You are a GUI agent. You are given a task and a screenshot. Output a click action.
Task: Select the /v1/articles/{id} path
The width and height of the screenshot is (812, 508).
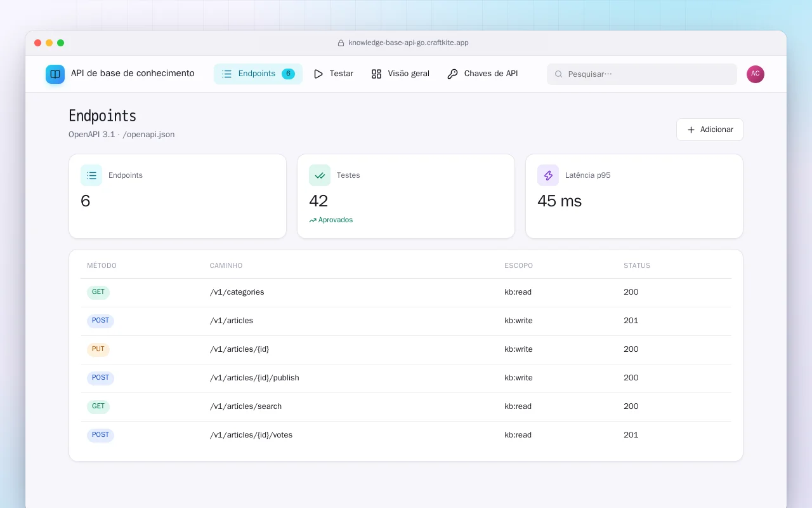[x=240, y=349]
